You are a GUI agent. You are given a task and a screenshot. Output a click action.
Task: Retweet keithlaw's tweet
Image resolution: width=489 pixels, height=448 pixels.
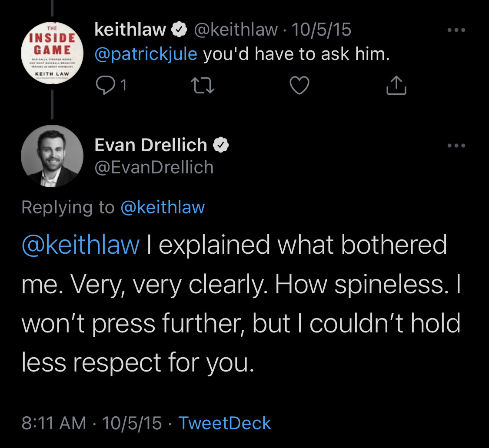pos(203,86)
